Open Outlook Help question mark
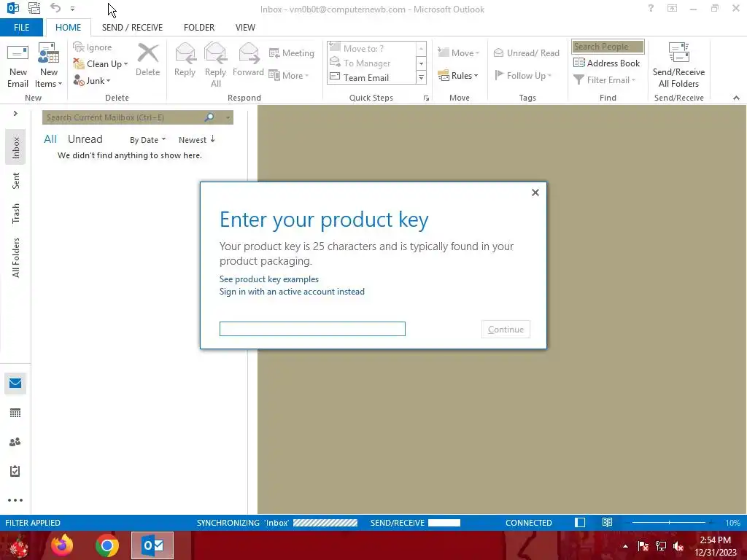747x560 pixels. (x=651, y=9)
